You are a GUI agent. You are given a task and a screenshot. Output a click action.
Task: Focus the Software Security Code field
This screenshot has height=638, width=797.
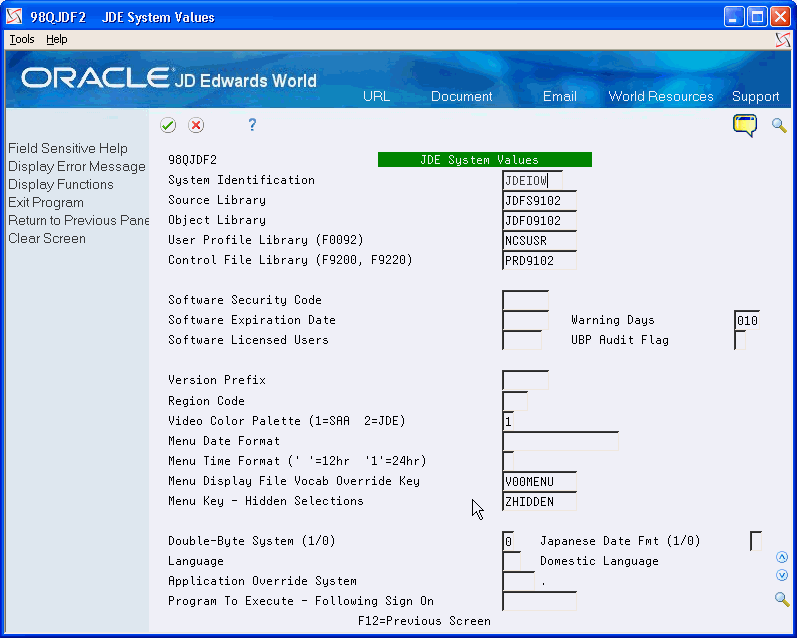pos(526,300)
